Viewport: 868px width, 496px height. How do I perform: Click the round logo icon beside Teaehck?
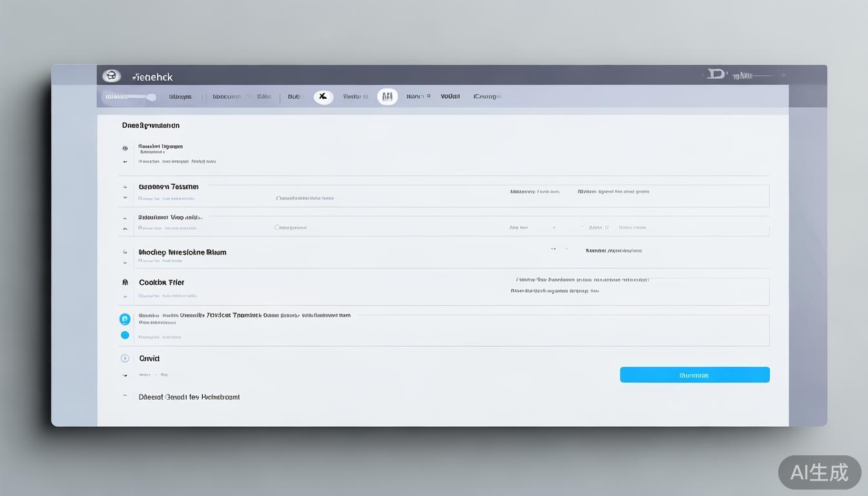click(x=111, y=76)
